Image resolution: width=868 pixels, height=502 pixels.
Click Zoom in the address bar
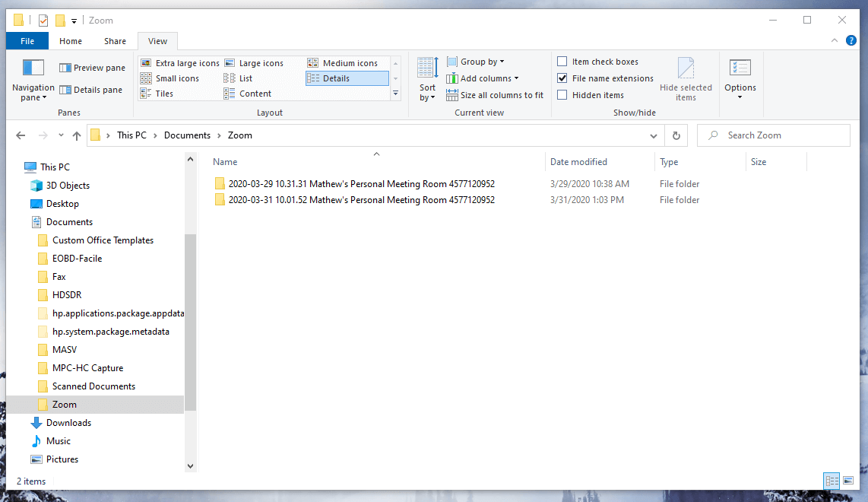(x=239, y=135)
